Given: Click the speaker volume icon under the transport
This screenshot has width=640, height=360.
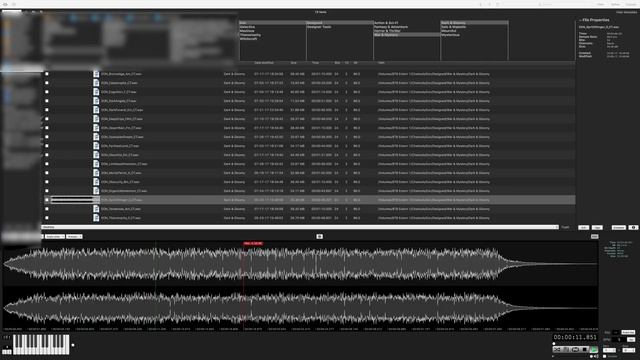Looking at the screenshot, I should [x=596, y=356].
